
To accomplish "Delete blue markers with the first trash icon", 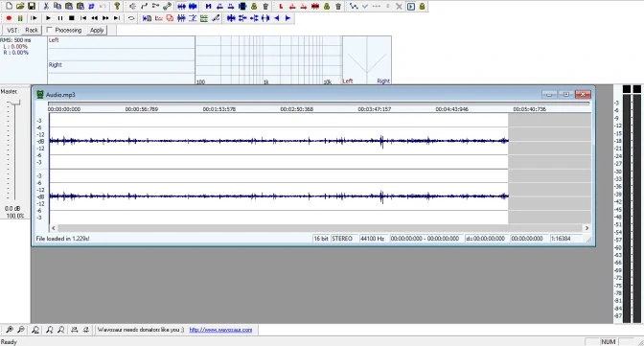I will [265, 6].
